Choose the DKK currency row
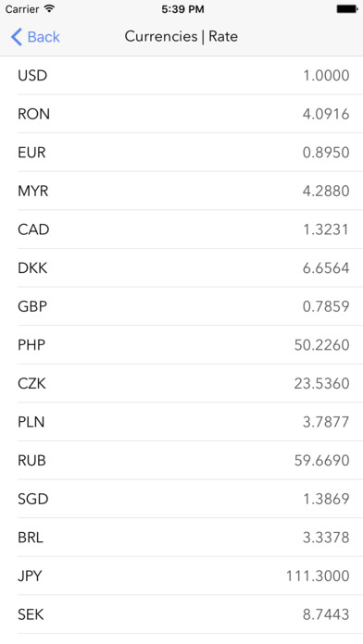Image resolution: width=363 pixels, height=644 pixels. pyautogui.click(x=181, y=267)
